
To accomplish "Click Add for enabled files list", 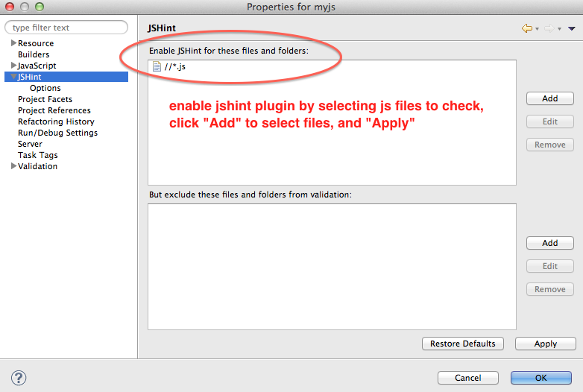I will coord(549,98).
